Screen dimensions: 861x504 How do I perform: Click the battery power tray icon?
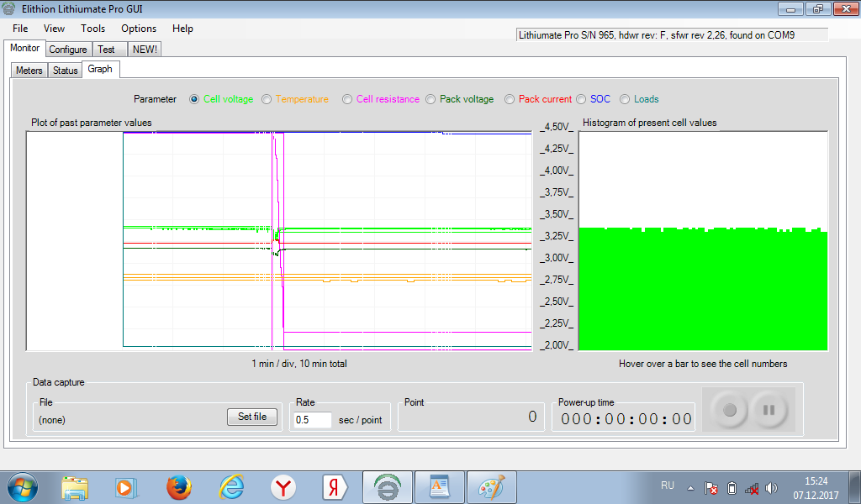click(732, 487)
